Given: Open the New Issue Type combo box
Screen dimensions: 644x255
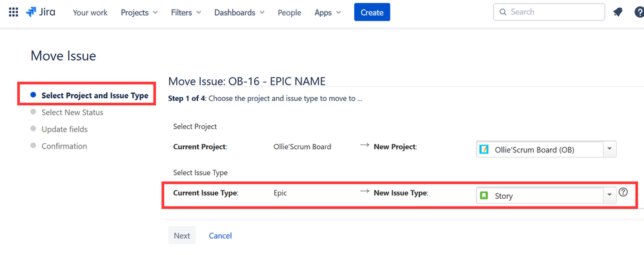Looking at the screenshot, I should [x=547, y=196].
